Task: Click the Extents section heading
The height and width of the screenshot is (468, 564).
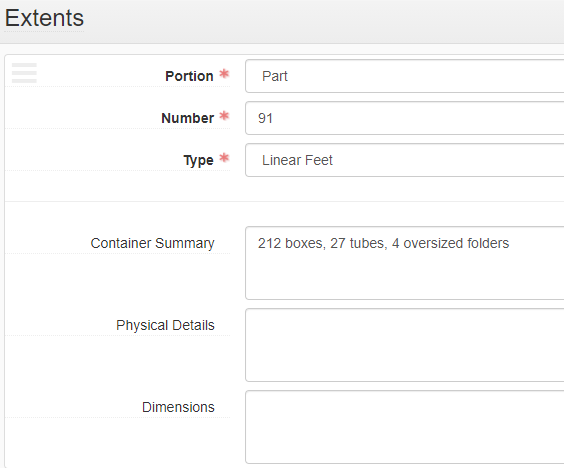Action: (44, 18)
